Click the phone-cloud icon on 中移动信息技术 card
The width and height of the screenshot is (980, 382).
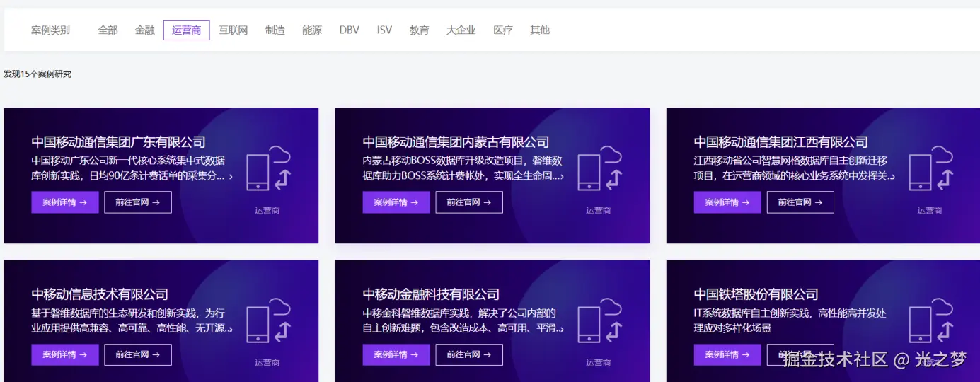click(x=268, y=321)
